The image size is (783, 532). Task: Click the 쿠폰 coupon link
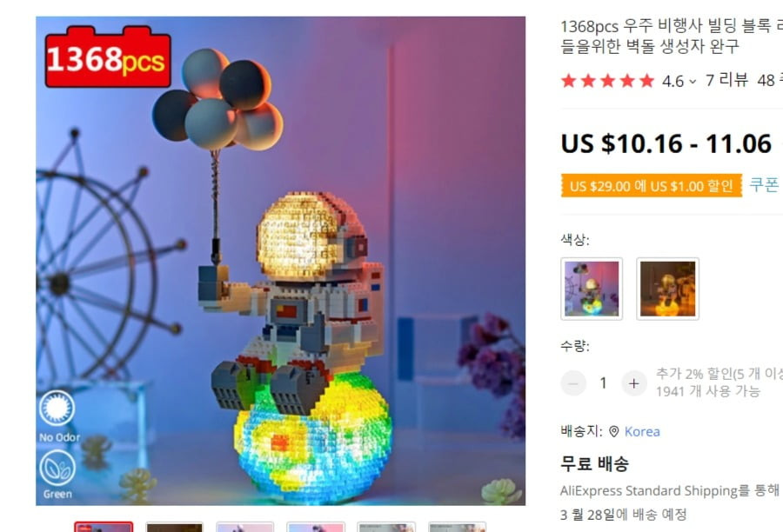click(764, 184)
